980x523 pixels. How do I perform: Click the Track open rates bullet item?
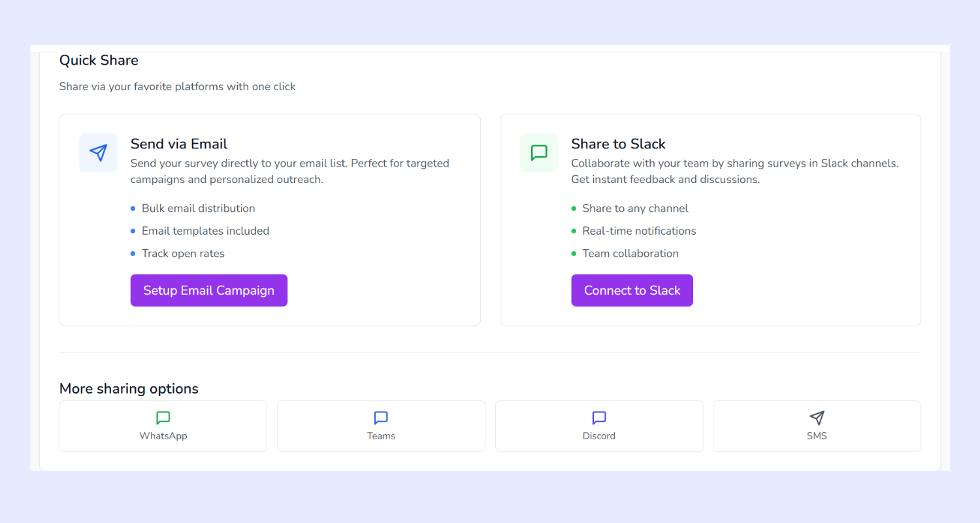[x=183, y=253]
